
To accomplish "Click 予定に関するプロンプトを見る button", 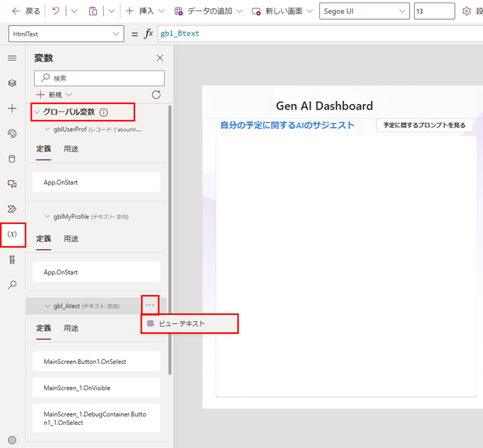I will (x=424, y=125).
